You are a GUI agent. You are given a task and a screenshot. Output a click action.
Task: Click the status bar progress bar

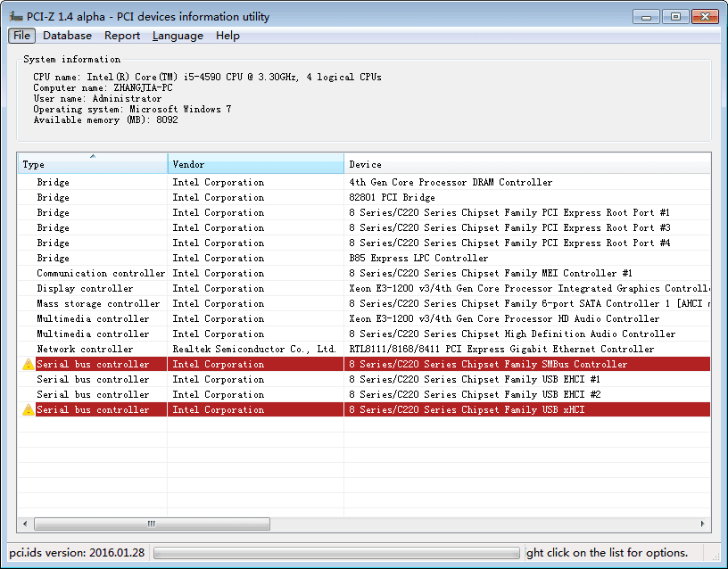tap(336, 553)
